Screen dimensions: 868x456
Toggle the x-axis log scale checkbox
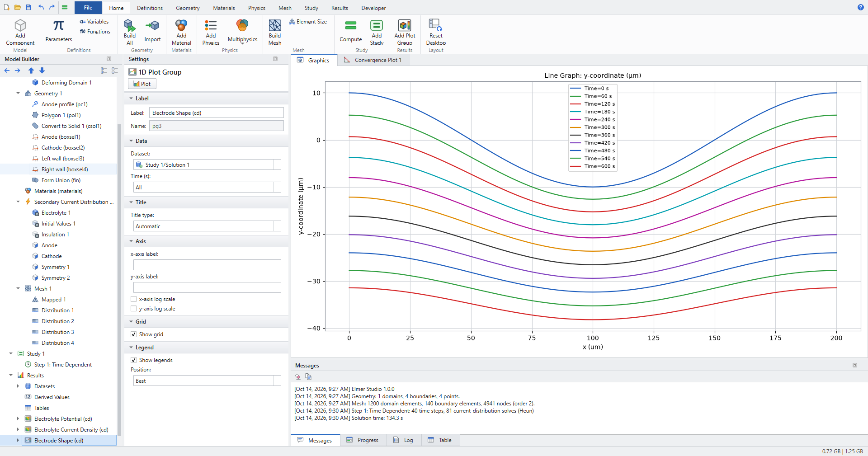[134, 299]
